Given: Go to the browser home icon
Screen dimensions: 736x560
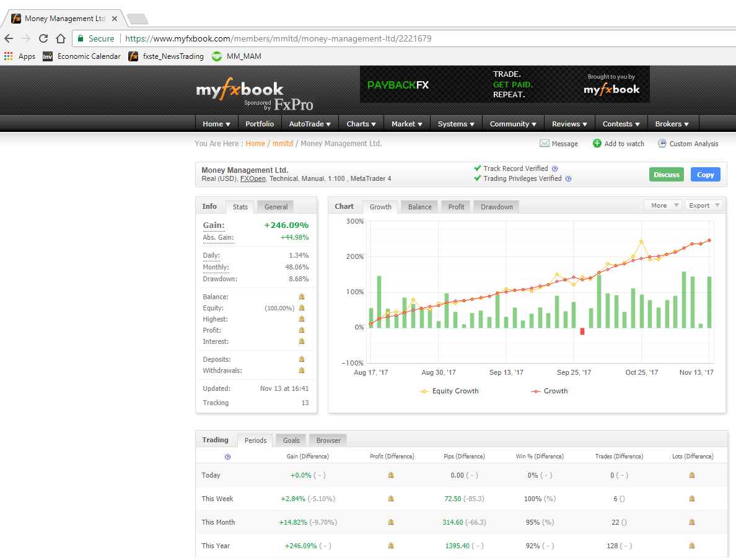Looking at the screenshot, I should (x=61, y=38).
